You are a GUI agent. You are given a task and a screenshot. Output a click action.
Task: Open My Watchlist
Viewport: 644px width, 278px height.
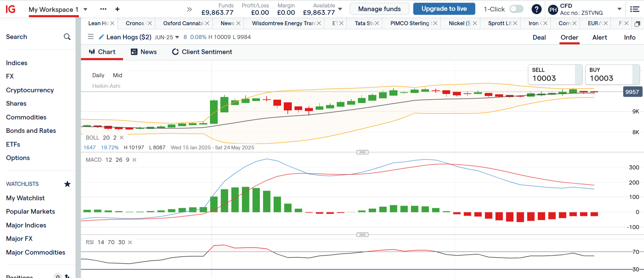click(x=25, y=198)
